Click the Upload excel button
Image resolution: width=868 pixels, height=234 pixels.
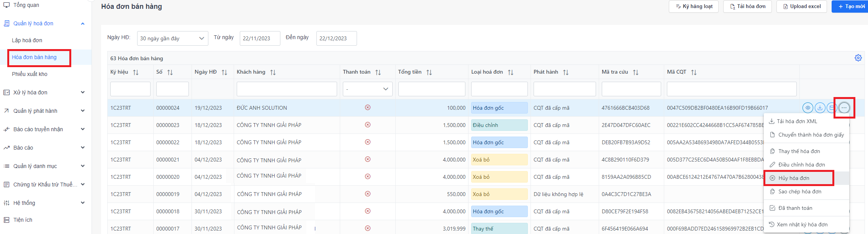[x=802, y=7]
